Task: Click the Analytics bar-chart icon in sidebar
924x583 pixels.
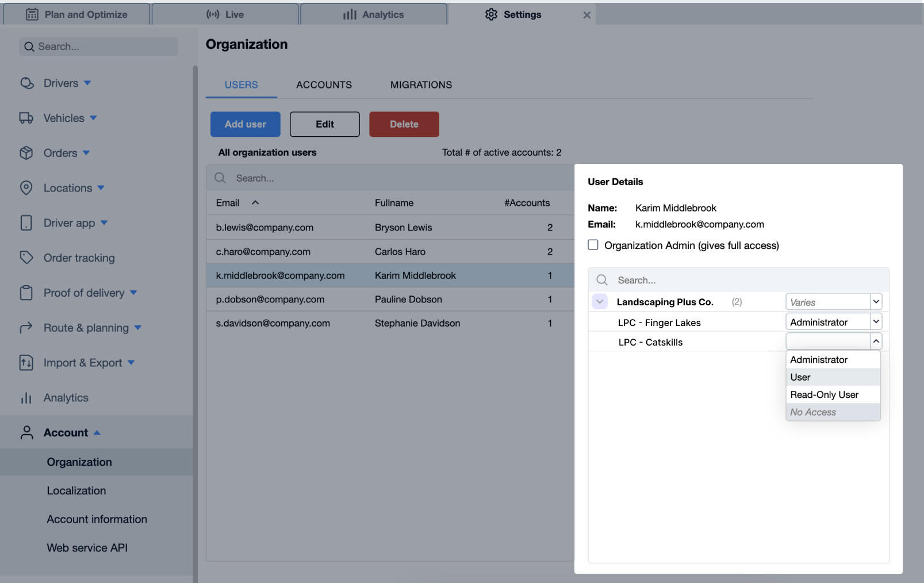Action: (26, 397)
